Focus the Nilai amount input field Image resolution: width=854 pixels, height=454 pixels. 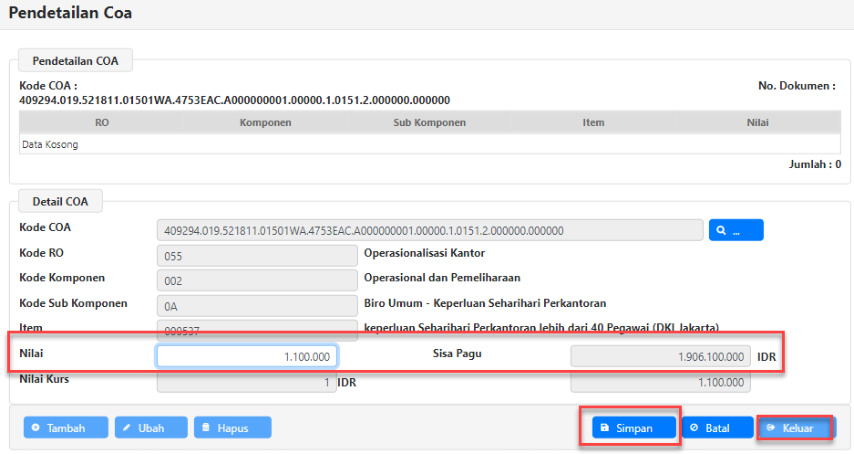pyautogui.click(x=247, y=356)
